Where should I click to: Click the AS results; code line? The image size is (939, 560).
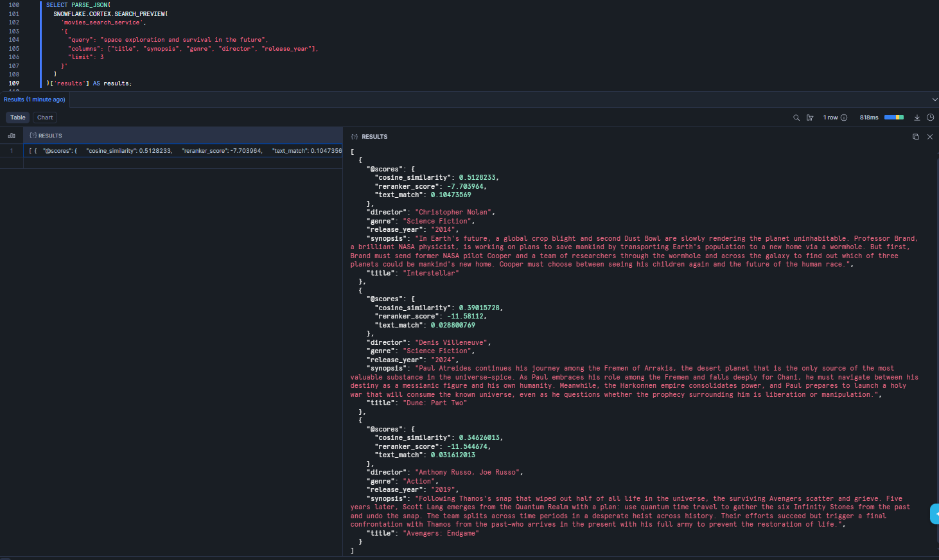(x=89, y=83)
